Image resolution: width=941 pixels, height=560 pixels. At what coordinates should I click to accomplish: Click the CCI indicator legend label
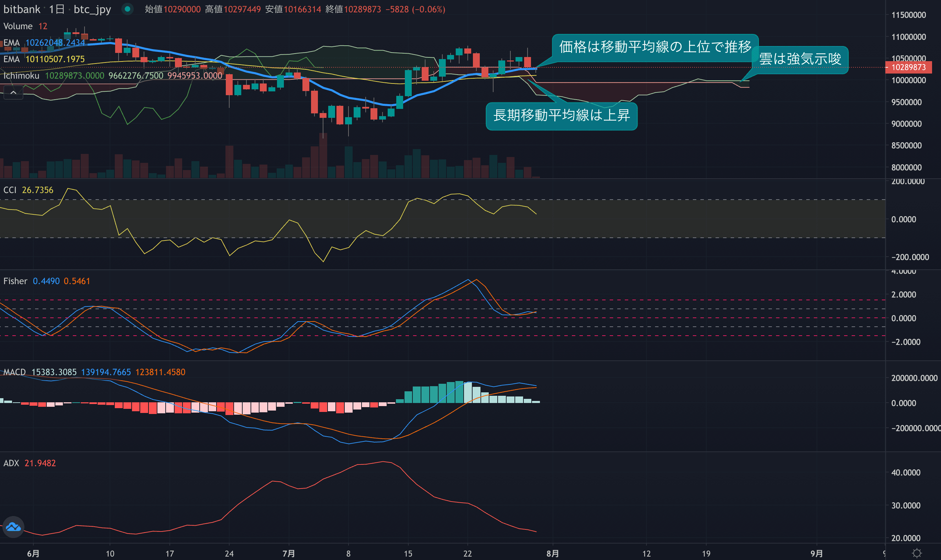click(10, 190)
